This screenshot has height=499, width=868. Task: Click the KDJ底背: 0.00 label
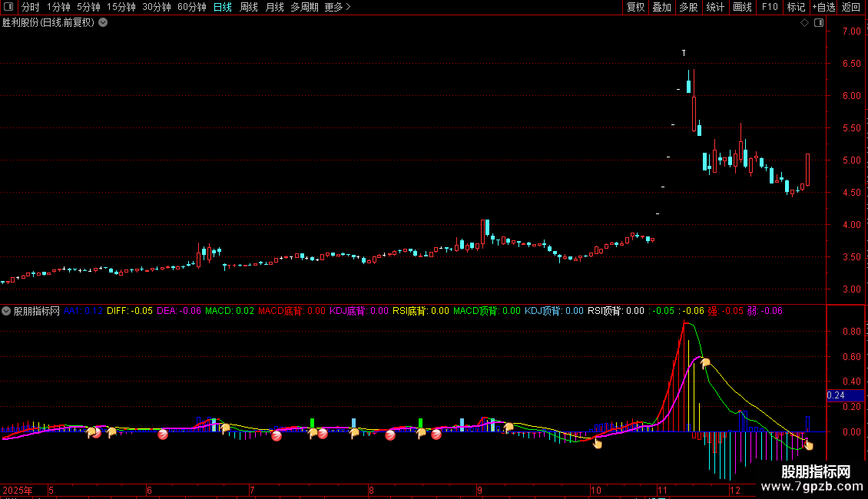coord(359,311)
